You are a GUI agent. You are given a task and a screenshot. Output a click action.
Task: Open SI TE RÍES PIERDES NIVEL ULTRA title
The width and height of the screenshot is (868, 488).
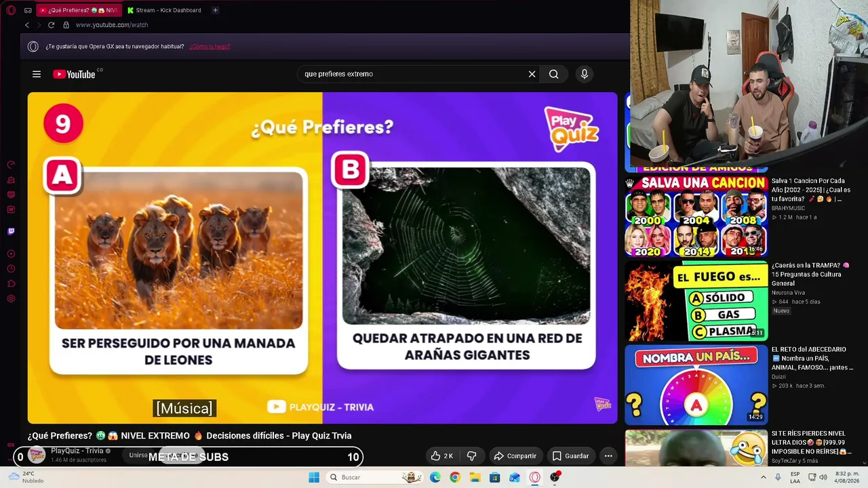811,443
